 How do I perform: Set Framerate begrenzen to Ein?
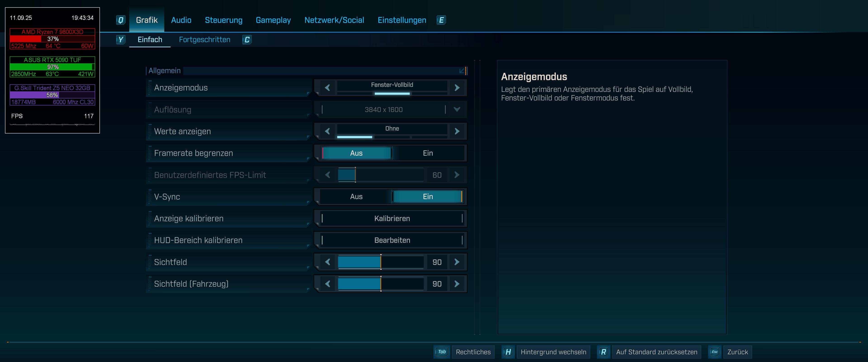pyautogui.click(x=428, y=153)
